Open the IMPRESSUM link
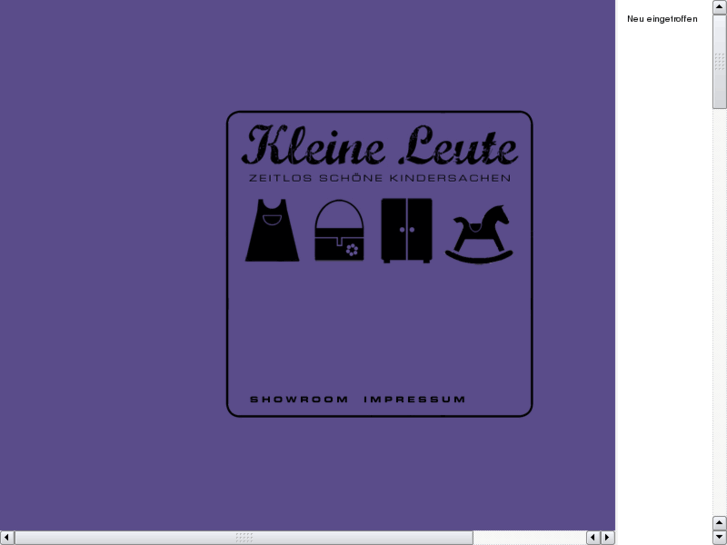Viewport: 727px width, 545px height. coord(415,399)
